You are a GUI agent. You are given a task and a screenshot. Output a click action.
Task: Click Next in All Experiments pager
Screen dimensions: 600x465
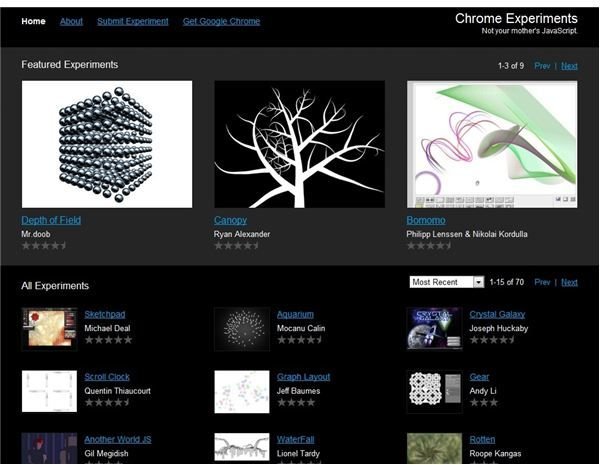569,282
